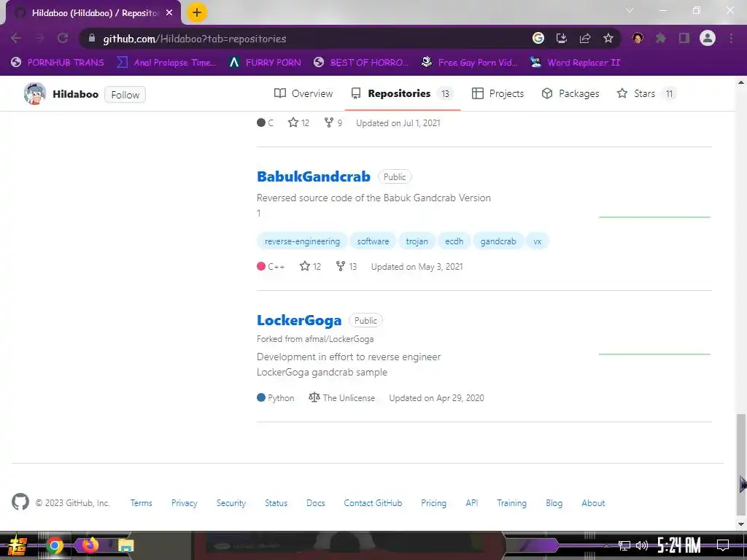Click the share page icon

coord(585,38)
